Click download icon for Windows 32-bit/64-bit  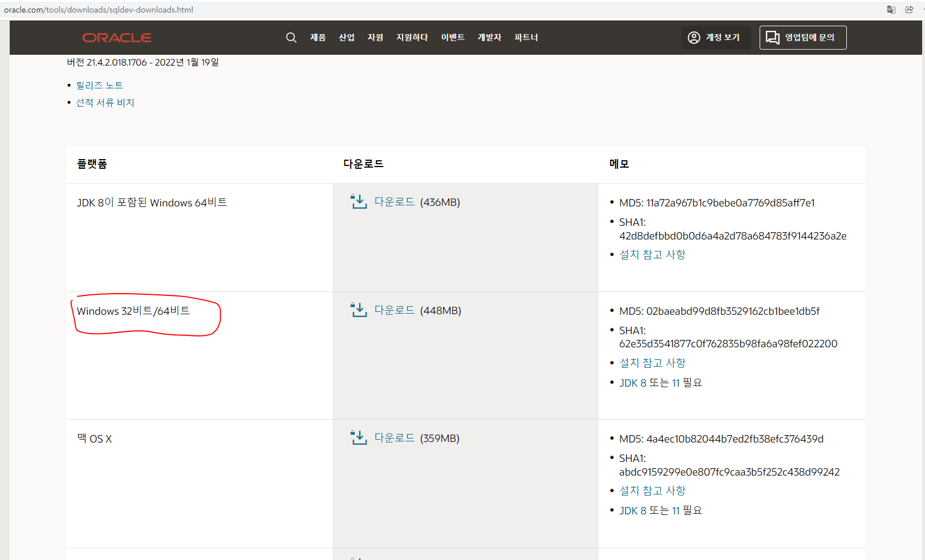pyautogui.click(x=359, y=310)
